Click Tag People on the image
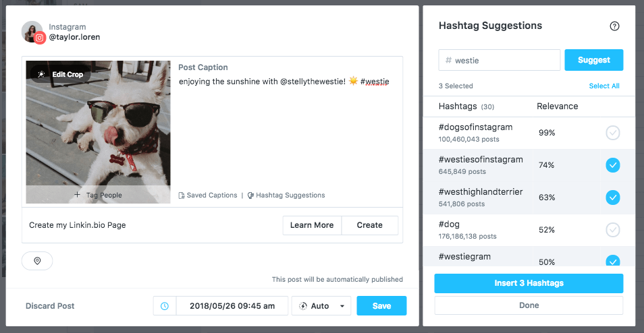The image size is (644, 333). 98,195
